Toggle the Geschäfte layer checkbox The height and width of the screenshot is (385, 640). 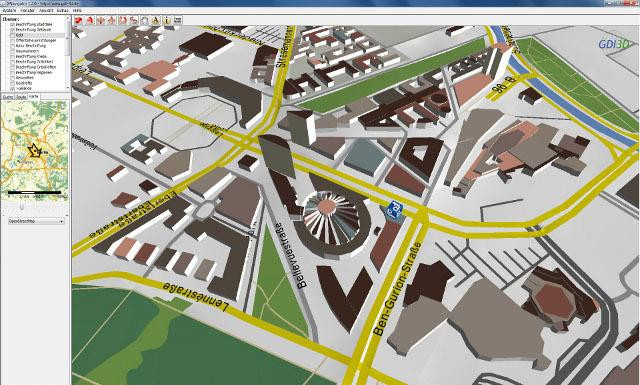coord(12,83)
